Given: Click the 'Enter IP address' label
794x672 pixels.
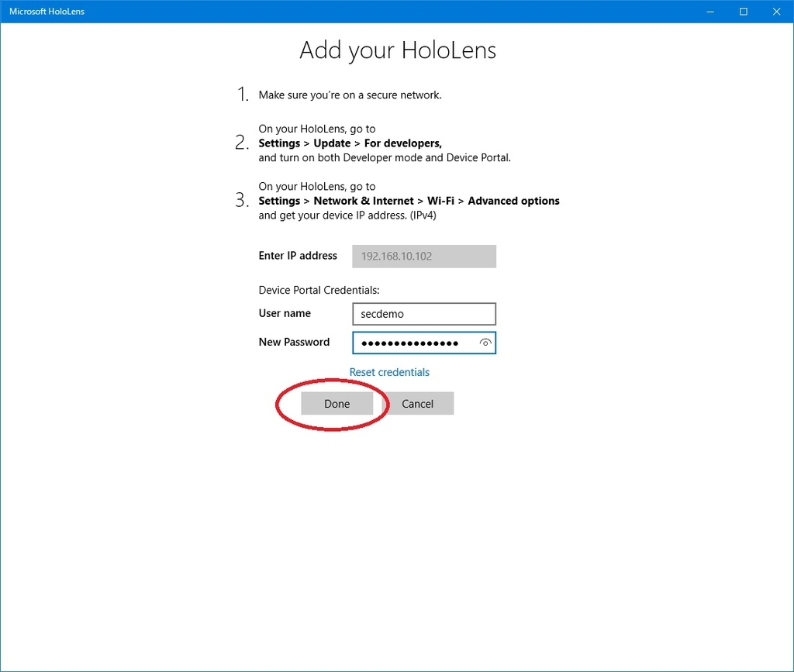Looking at the screenshot, I should tap(298, 256).
